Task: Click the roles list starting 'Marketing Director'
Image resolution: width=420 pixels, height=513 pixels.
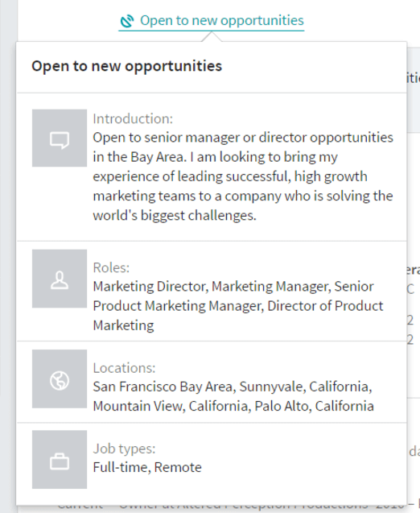Action: (238, 306)
